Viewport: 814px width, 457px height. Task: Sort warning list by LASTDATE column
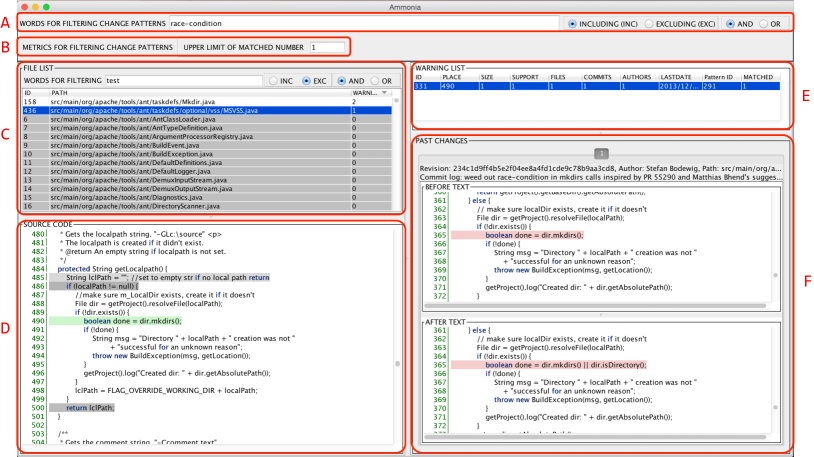pos(677,77)
